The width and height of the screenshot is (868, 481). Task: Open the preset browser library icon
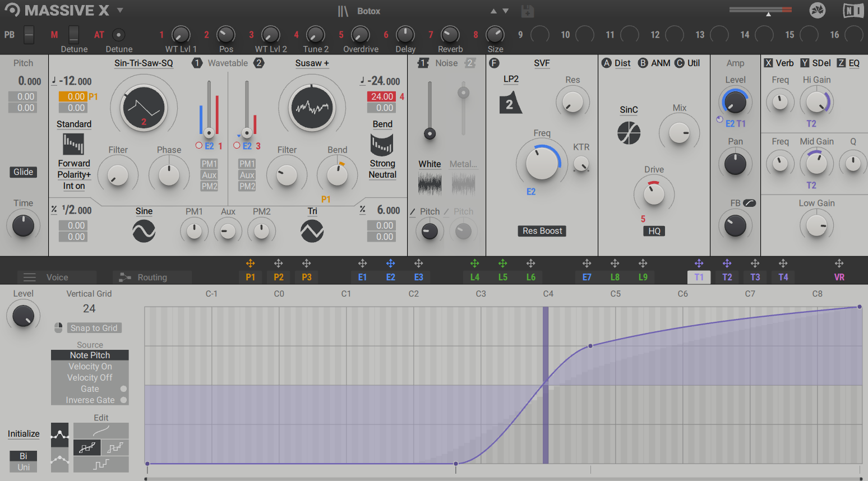343,11
